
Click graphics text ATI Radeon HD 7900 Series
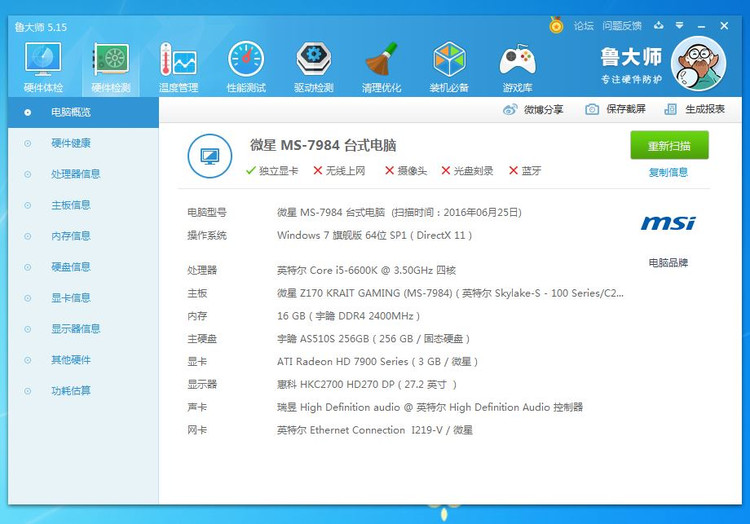point(377,361)
